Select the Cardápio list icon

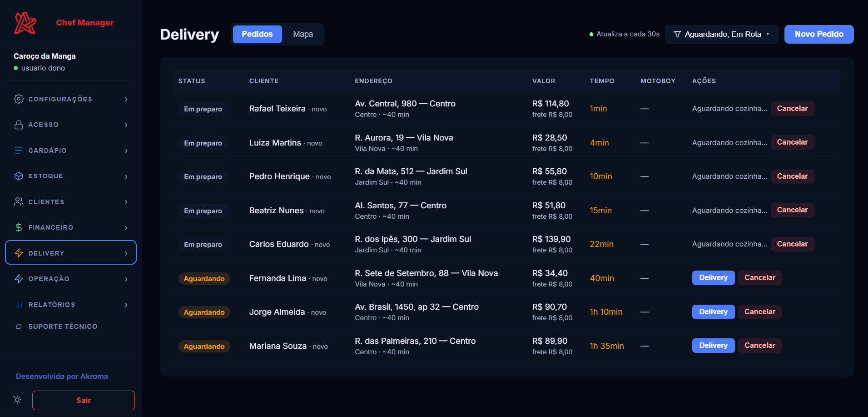[19, 150]
